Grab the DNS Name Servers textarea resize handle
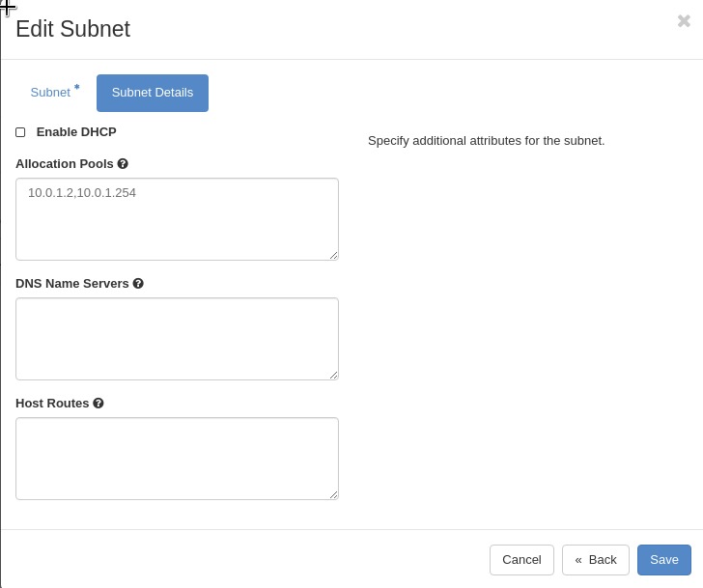This screenshot has height=588, width=703. pos(333,375)
